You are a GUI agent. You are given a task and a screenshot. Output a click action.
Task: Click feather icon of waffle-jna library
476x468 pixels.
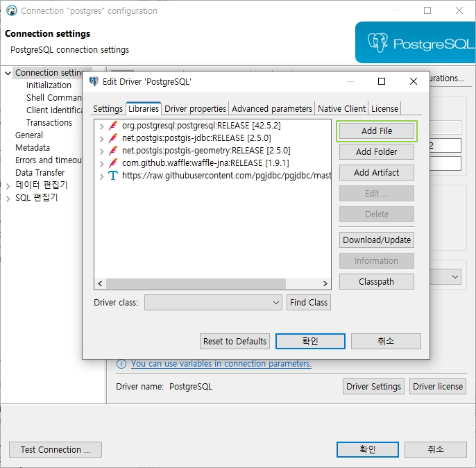pos(113,163)
